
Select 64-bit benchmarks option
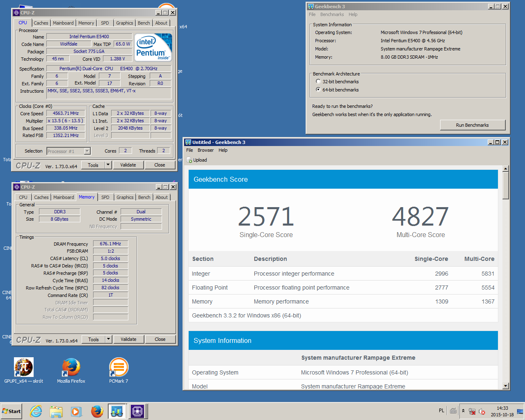click(318, 89)
